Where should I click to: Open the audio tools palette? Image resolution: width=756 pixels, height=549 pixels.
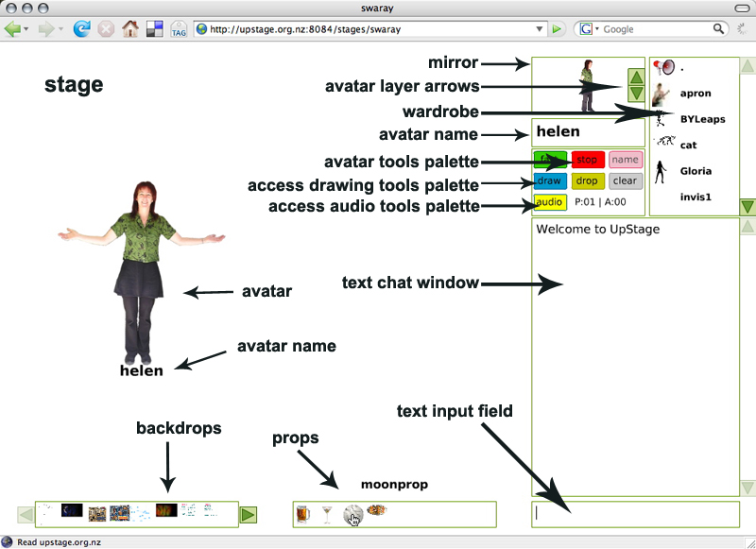point(549,201)
